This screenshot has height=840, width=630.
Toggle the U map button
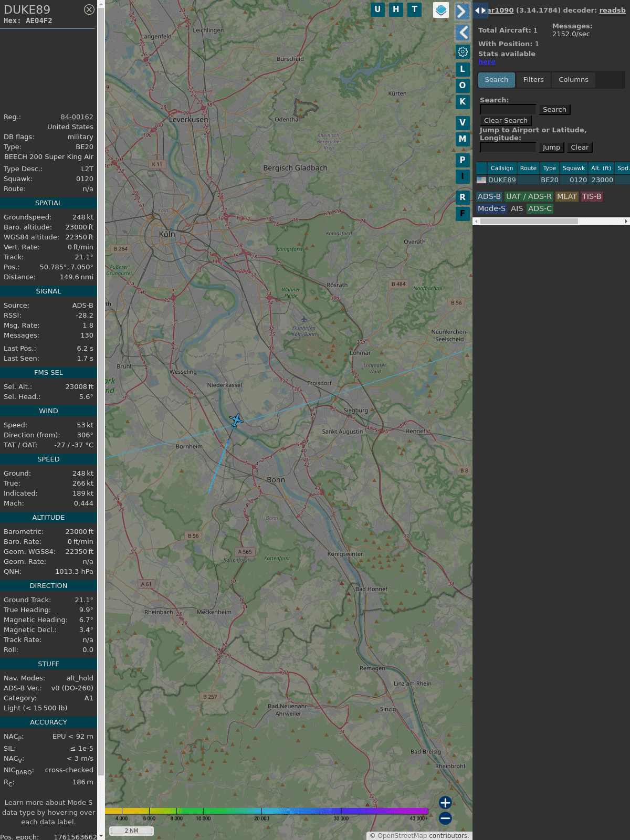377,9
